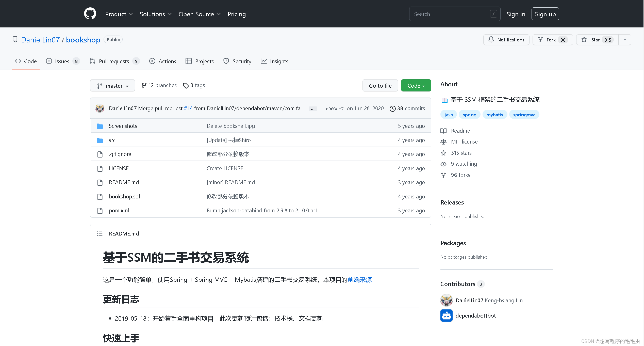Click the Sign up button

click(x=545, y=14)
